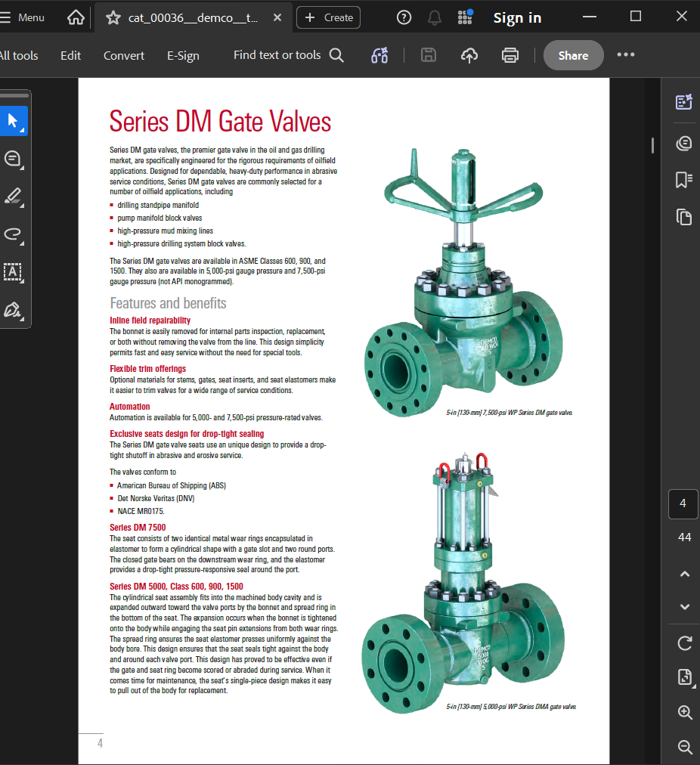700x765 pixels.
Task: Choose the Select arrow tool
Action: click(13, 120)
